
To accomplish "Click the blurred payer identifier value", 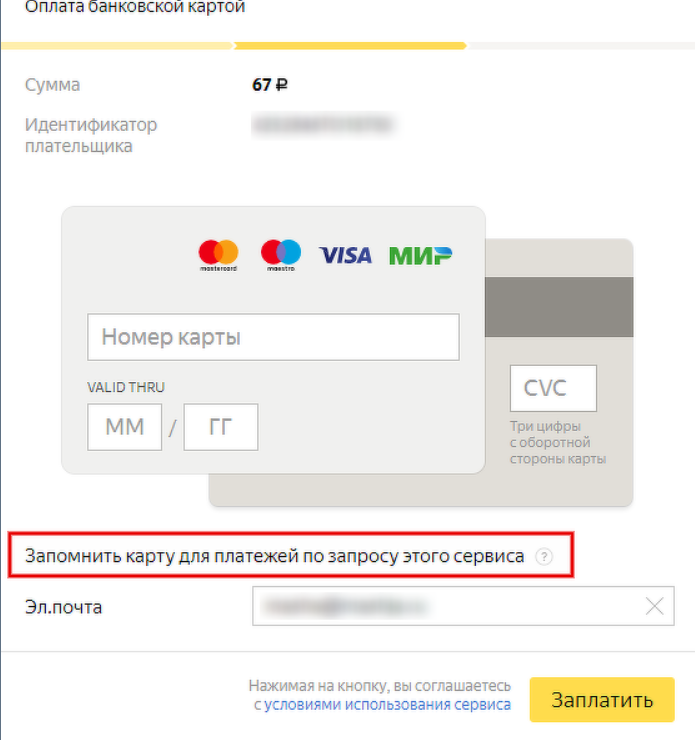I will (x=323, y=125).
